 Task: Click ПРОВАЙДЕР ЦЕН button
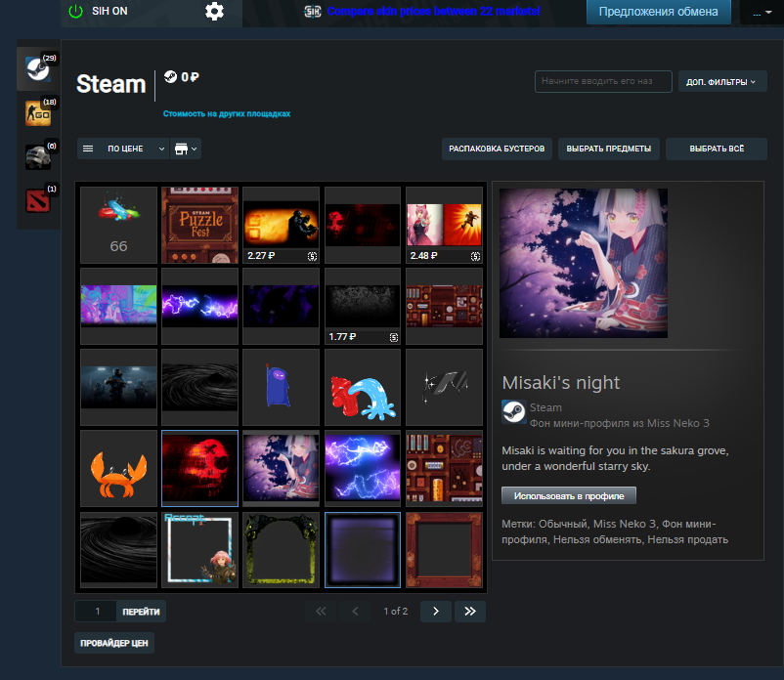click(114, 643)
